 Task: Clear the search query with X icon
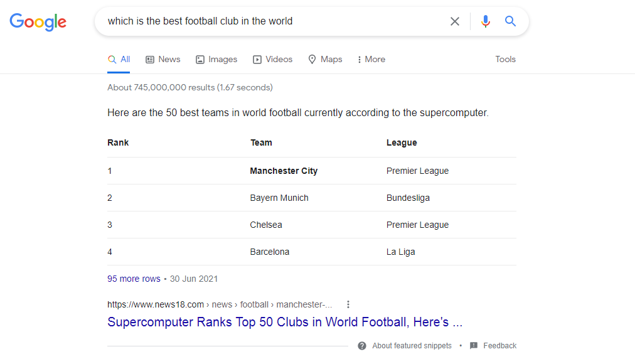[x=455, y=21]
